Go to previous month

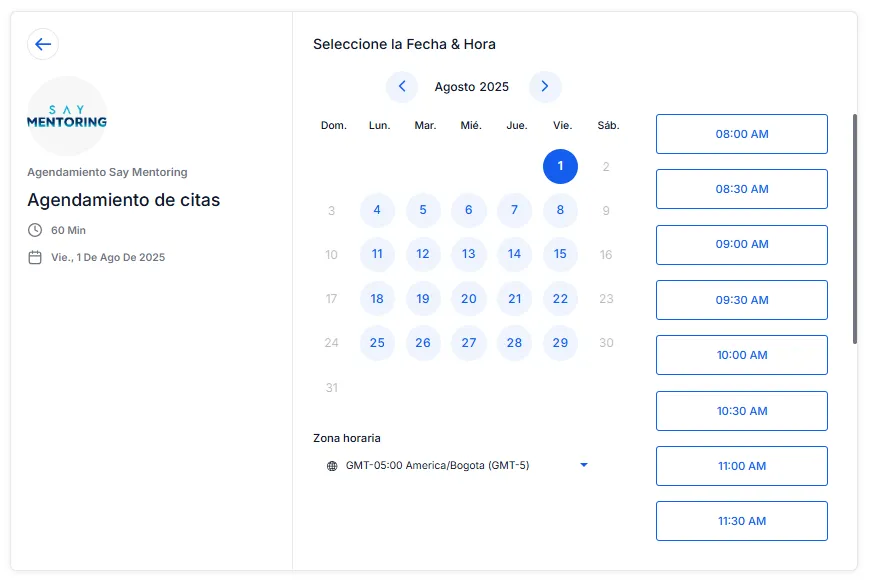(x=402, y=87)
